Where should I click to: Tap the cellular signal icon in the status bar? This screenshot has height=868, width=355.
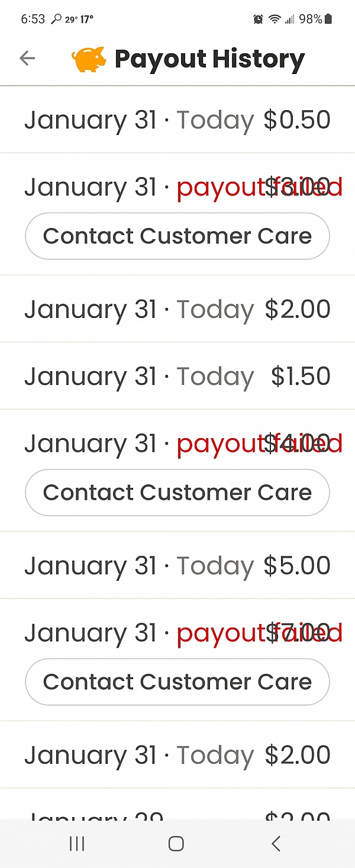289,20
